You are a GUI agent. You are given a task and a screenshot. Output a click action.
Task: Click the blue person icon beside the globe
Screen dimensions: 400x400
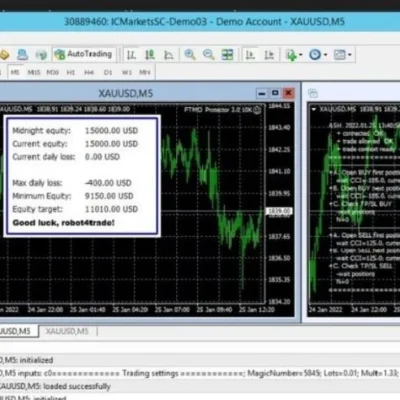(23, 54)
